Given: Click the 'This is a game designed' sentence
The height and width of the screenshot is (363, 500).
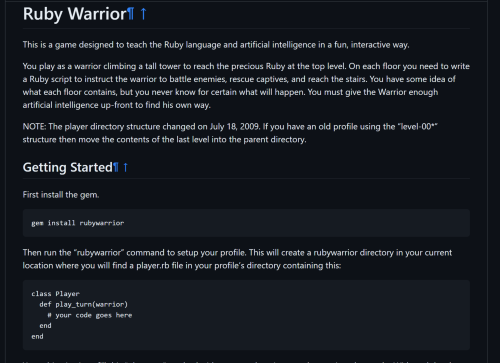Looking at the screenshot, I should click(x=216, y=45).
